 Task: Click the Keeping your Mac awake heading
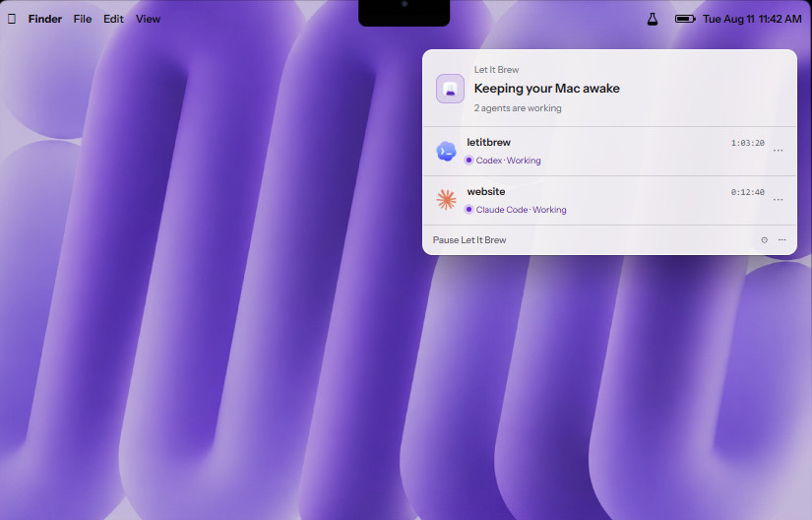(x=547, y=89)
